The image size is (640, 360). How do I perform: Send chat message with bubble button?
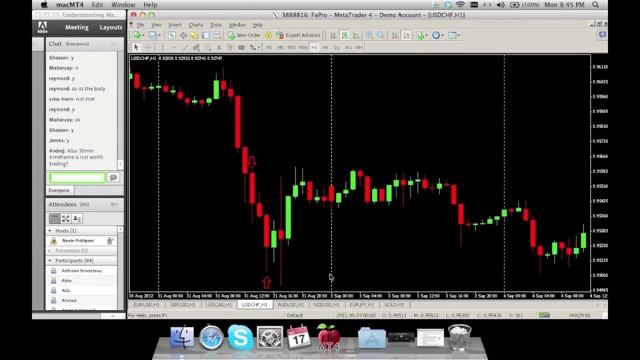pos(113,177)
